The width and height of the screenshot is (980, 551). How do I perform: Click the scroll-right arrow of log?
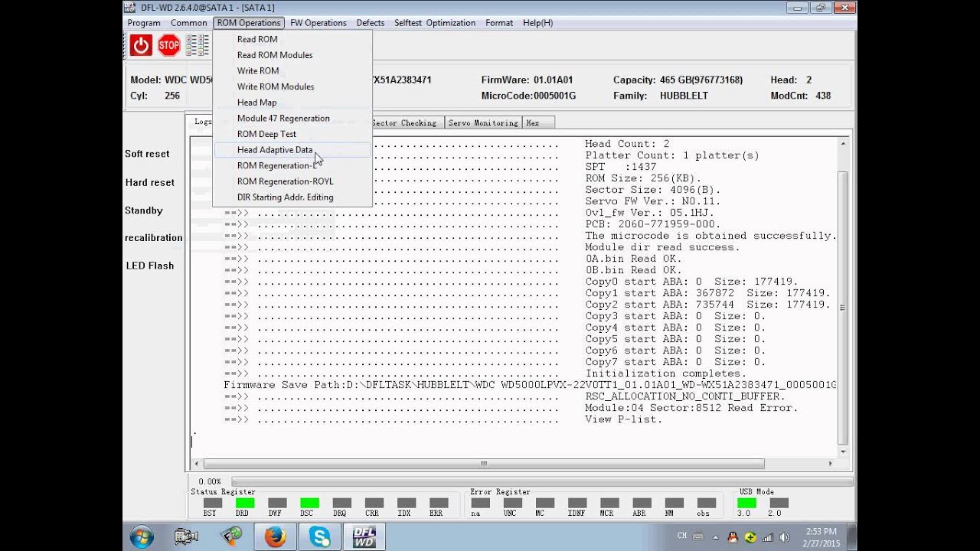point(831,464)
